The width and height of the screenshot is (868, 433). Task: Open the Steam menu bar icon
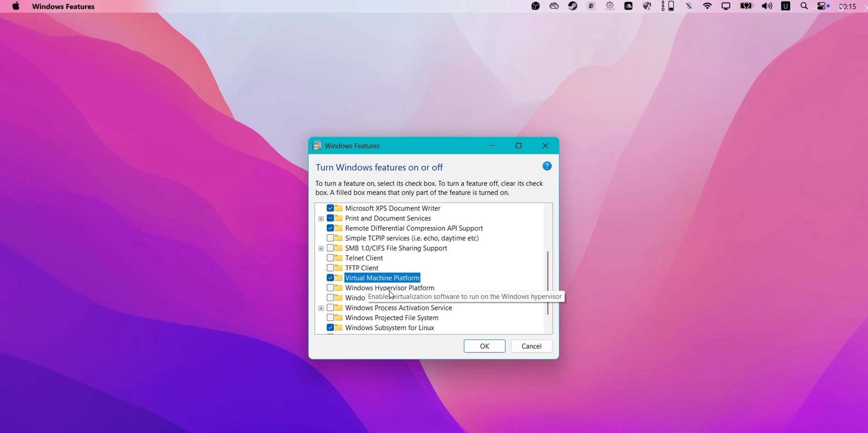[x=573, y=7]
